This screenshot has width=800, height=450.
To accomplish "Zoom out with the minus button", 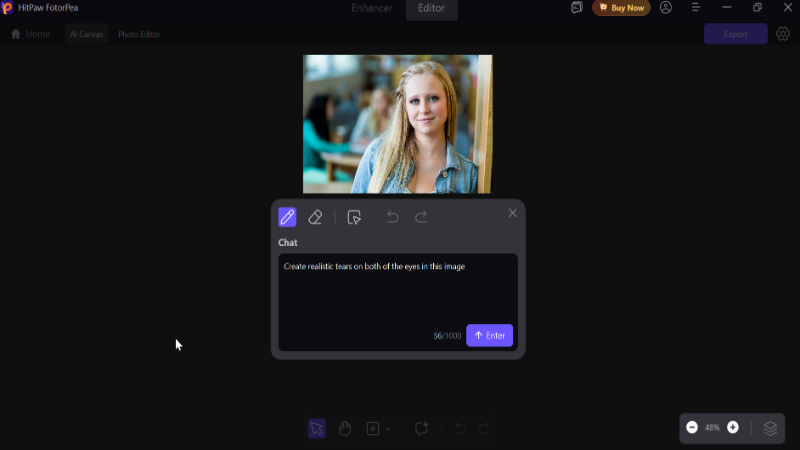I will point(692,427).
